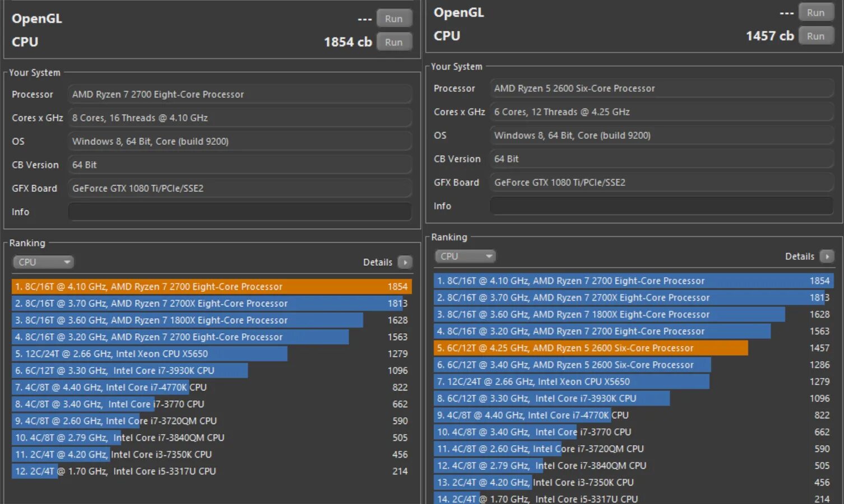Select rank 4 Ryzen 7 2700 3.20 GHz, left window
Image resolution: width=844 pixels, height=504 pixels.
click(x=212, y=337)
